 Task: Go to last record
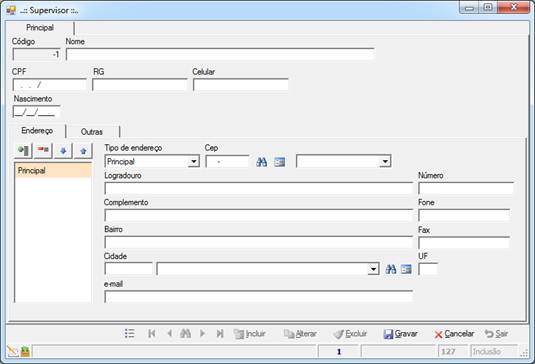point(220,333)
